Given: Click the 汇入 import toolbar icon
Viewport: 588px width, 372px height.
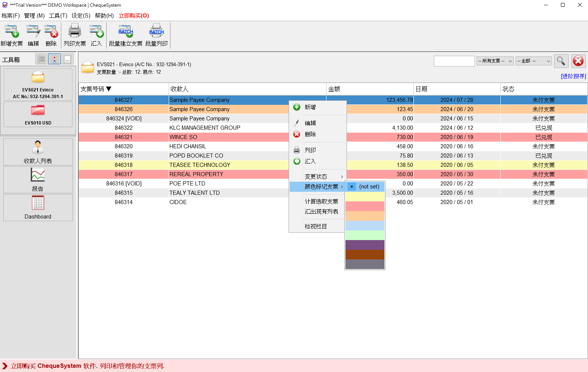Looking at the screenshot, I should click(x=96, y=35).
